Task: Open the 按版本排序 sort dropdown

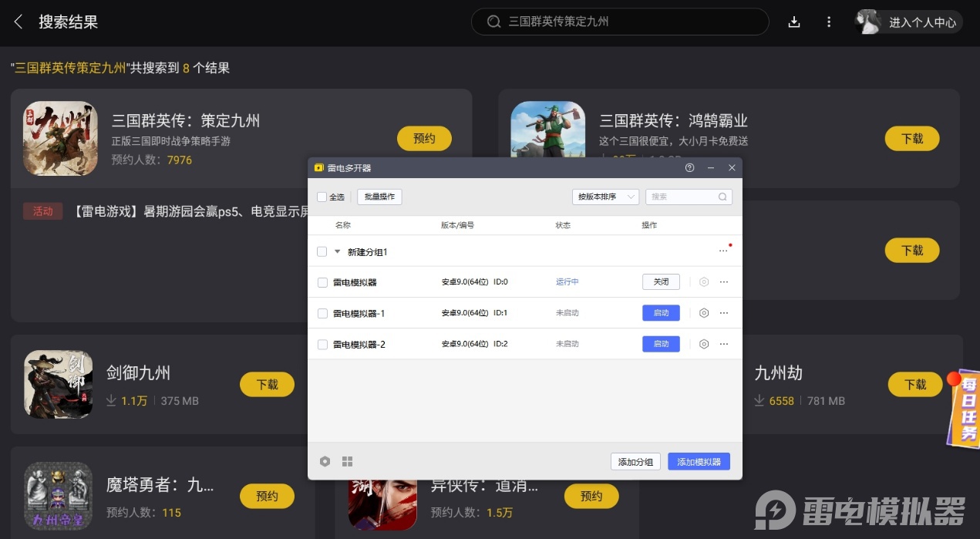Action: pos(605,197)
